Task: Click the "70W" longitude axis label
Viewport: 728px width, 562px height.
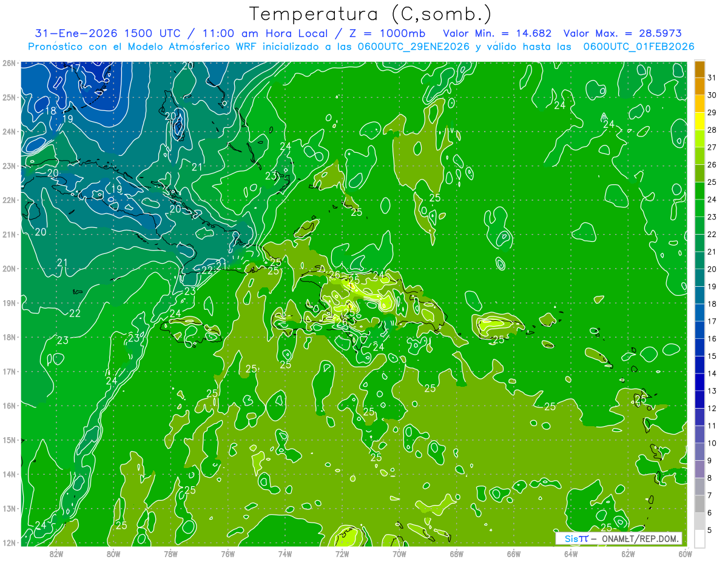Action: (399, 554)
